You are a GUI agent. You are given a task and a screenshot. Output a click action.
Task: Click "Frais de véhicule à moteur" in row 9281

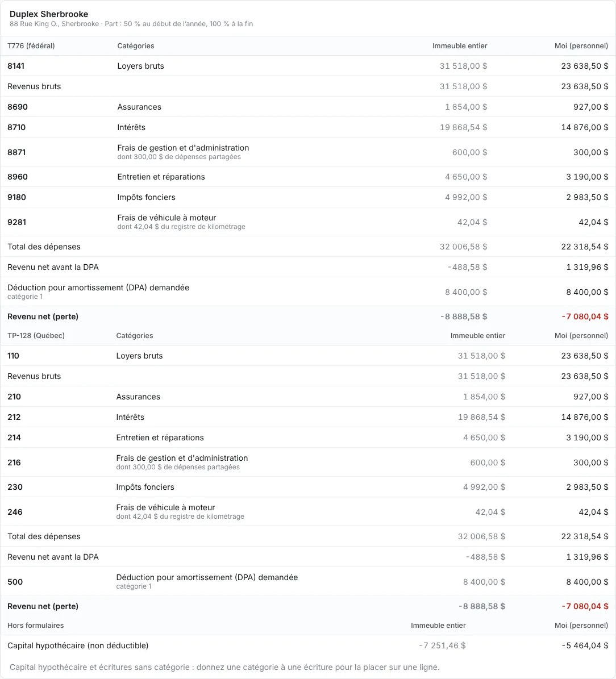167,218
